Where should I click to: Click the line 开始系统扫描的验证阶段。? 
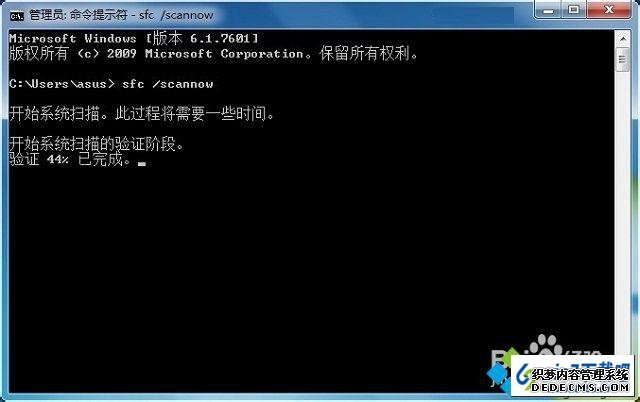tap(96, 144)
